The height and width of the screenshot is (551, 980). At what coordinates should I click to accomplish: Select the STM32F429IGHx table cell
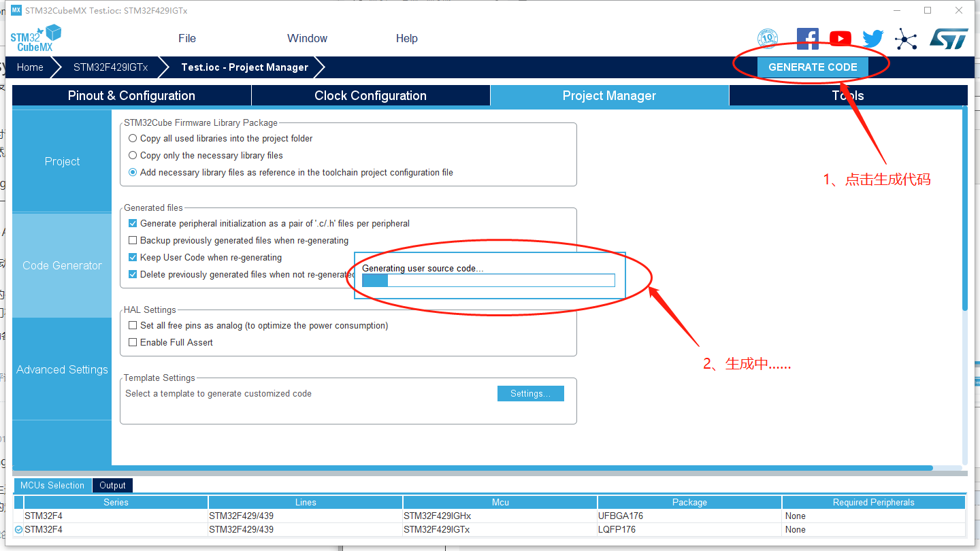(x=500, y=516)
